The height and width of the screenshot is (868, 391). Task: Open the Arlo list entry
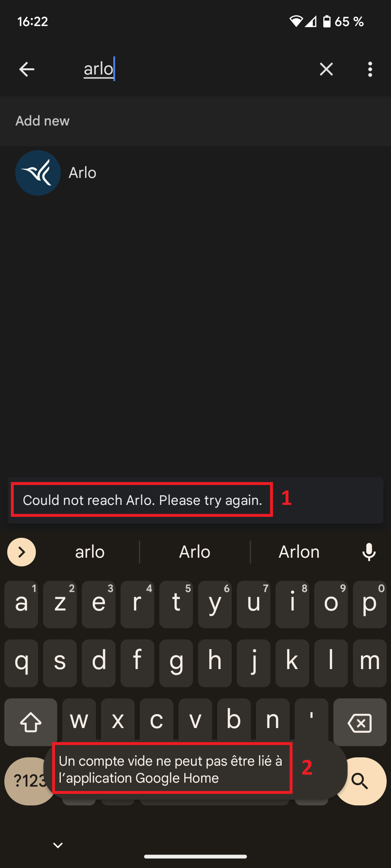195,173
